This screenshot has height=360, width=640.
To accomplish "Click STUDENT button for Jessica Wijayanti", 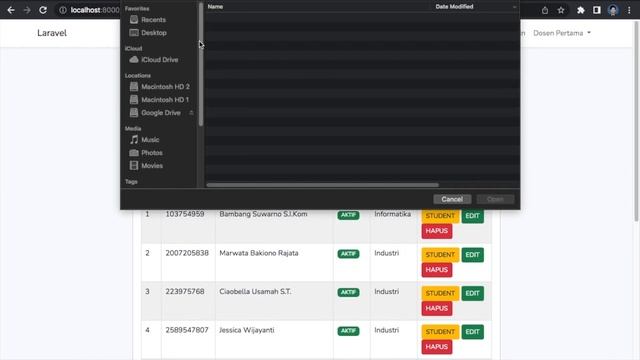I will coord(440,332).
